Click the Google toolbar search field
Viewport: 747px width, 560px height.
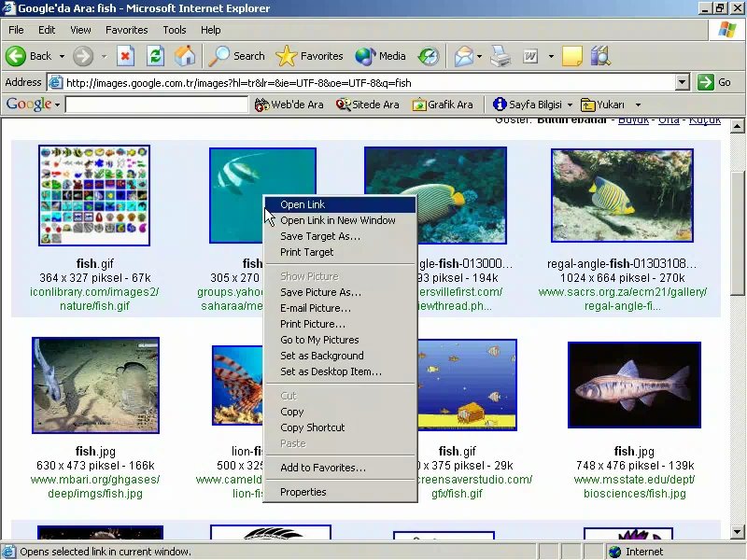pos(157,105)
